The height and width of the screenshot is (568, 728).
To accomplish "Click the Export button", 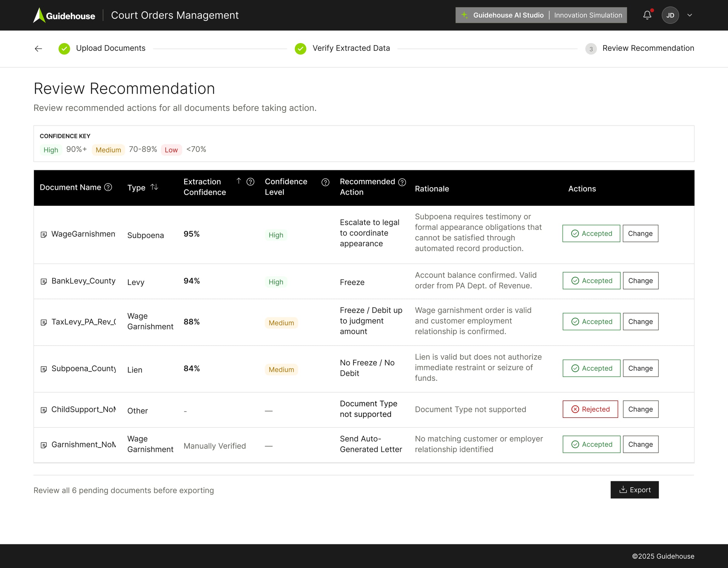I will (x=634, y=490).
